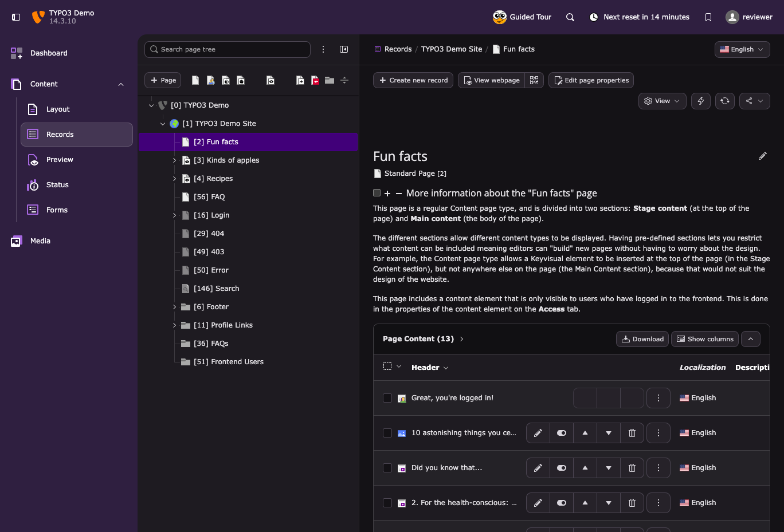Edit the '10 astonishing things' record

(x=538, y=433)
